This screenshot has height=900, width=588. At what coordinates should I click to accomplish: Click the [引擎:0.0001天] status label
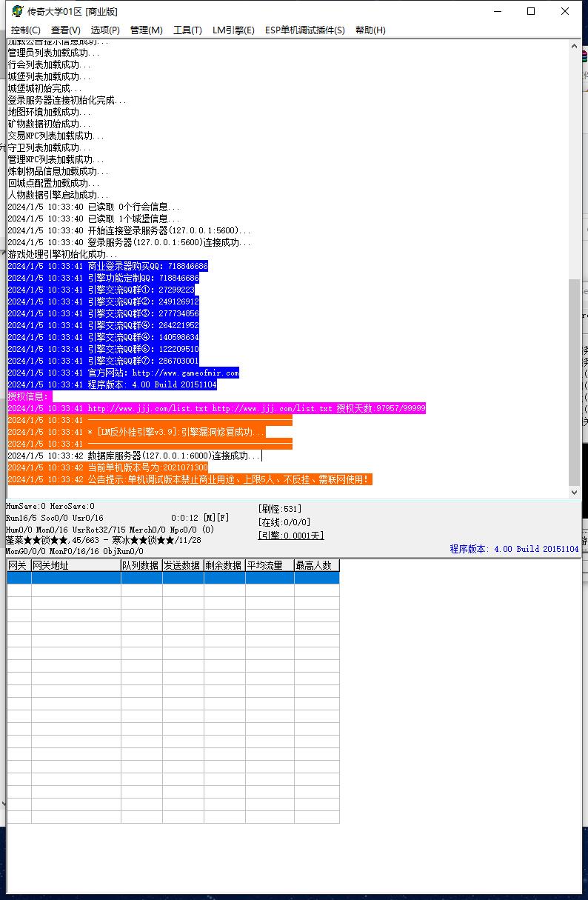pyautogui.click(x=291, y=535)
